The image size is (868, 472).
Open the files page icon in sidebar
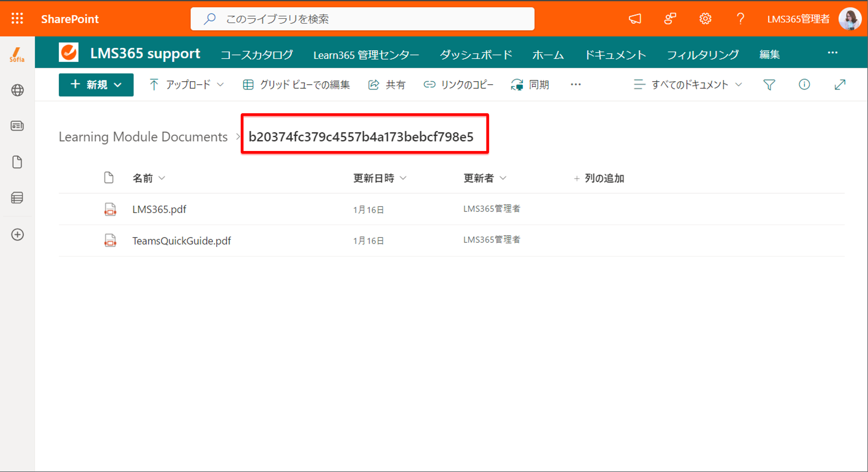(17, 162)
